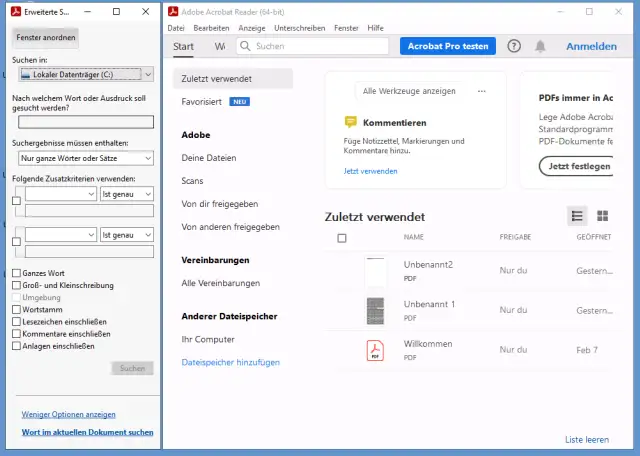
Task: Enable the Ganzes Wort checkbox
Action: [x=16, y=273]
